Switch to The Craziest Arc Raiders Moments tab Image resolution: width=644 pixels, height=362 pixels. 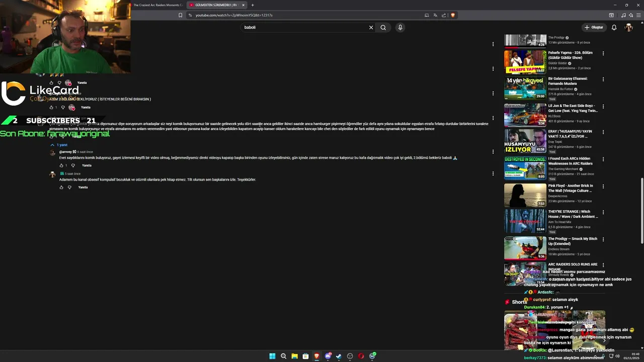[x=157, y=5]
